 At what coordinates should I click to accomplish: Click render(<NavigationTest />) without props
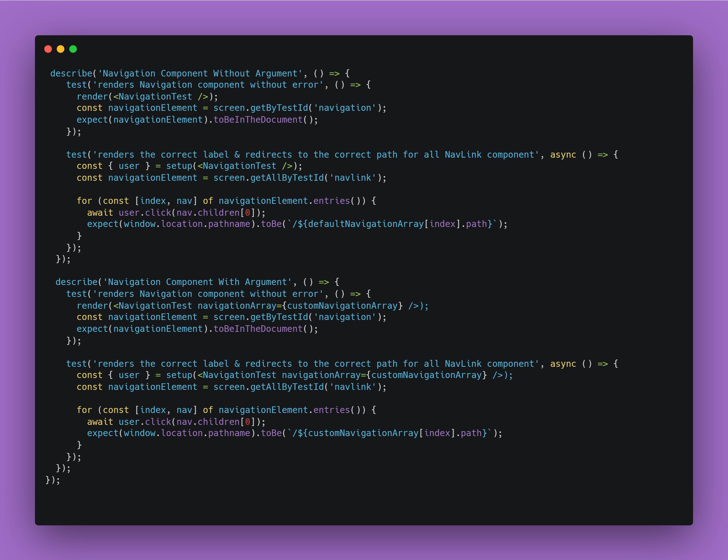[92, 97]
